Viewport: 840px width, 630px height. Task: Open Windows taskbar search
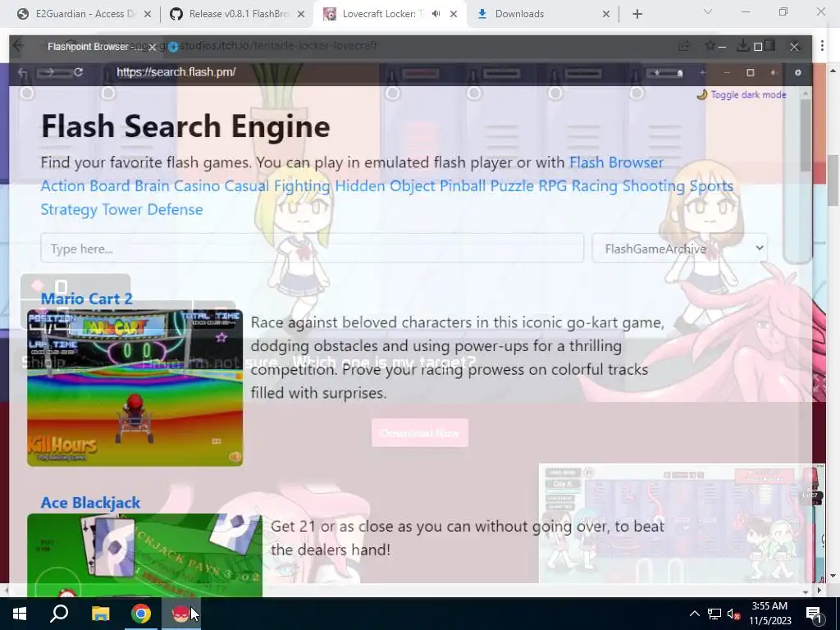pos(59,614)
